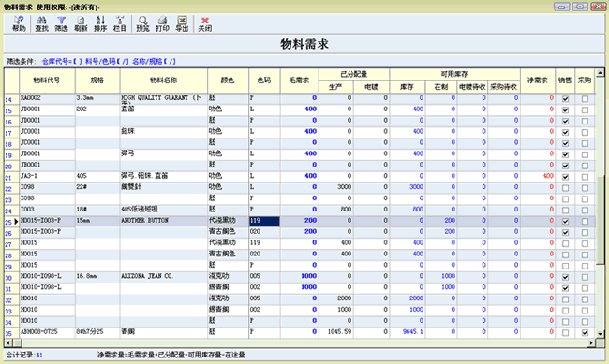Open the 帮助 help tool
609x364 pixels.
19,23
